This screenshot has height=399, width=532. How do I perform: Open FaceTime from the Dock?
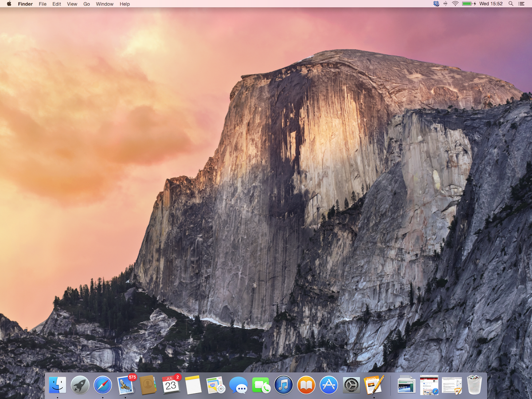261,385
